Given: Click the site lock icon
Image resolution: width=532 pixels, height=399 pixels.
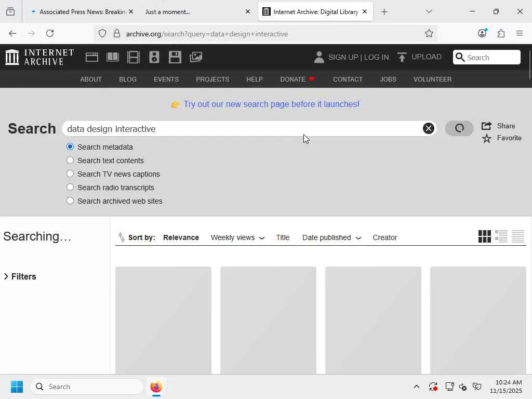Looking at the screenshot, I should pyautogui.click(x=117, y=33).
